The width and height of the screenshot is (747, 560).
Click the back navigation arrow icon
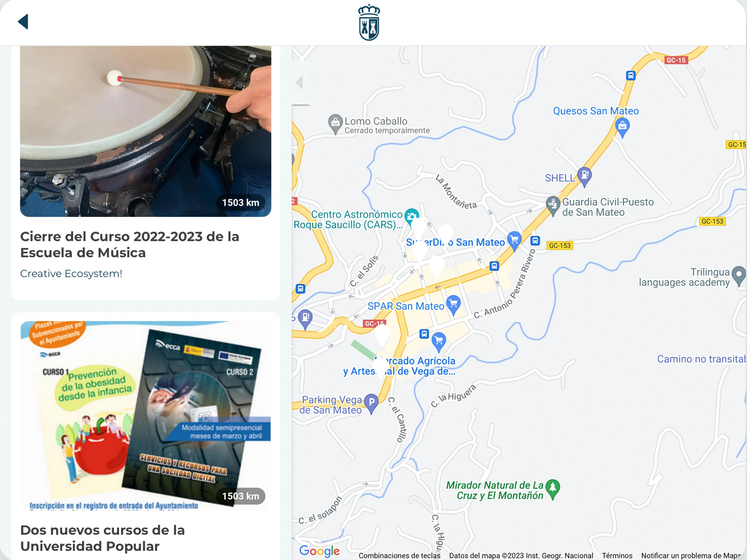point(23,22)
